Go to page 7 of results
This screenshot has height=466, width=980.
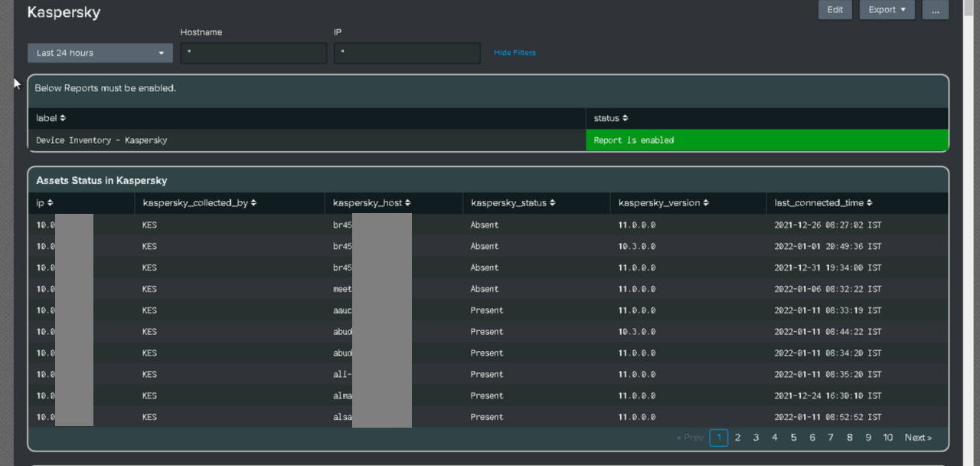tap(830, 438)
